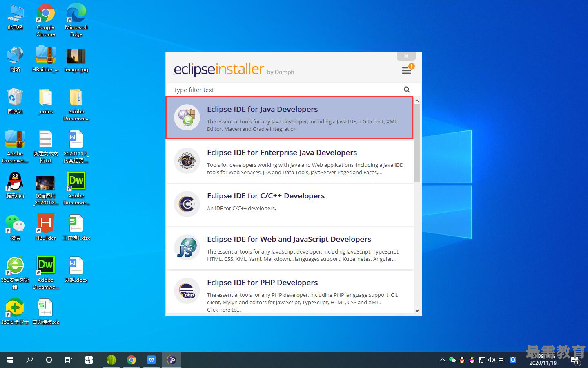
Task: Select Eclipse IDE for Web and JavaScript Developers
Action: point(290,248)
